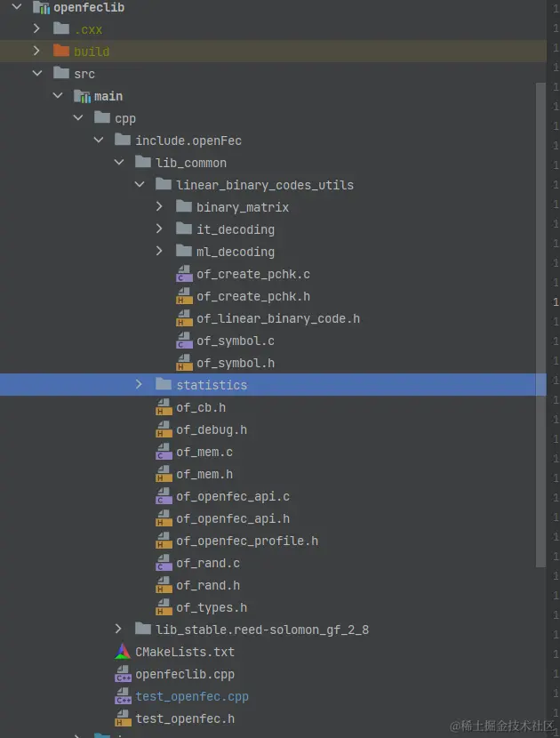Expand the .cxx folder
The image size is (560, 738).
click(36, 28)
